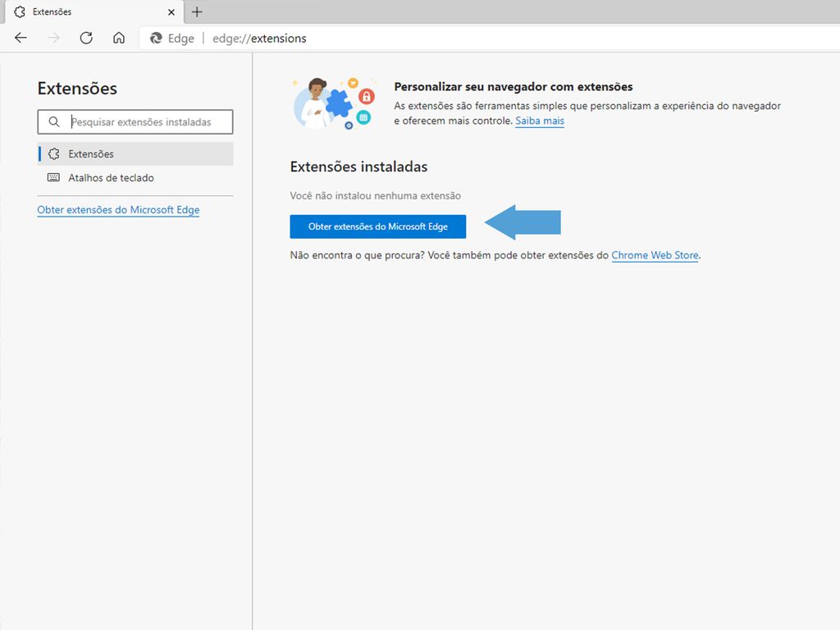Click text Você não instalou nenhuma extensão
840x630 pixels.
(375, 195)
